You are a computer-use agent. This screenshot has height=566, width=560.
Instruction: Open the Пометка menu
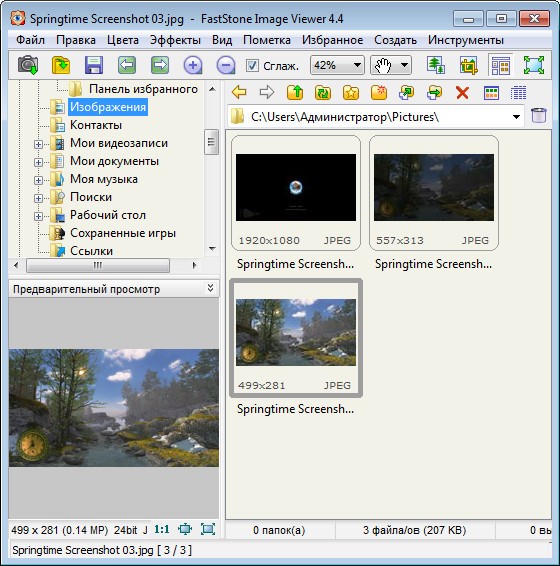pyautogui.click(x=267, y=40)
